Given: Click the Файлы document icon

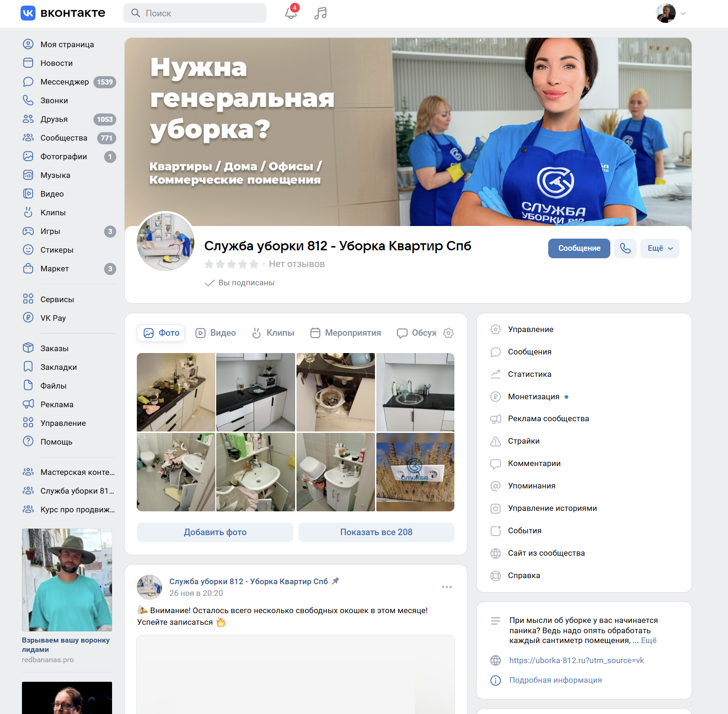Looking at the screenshot, I should click(x=28, y=385).
